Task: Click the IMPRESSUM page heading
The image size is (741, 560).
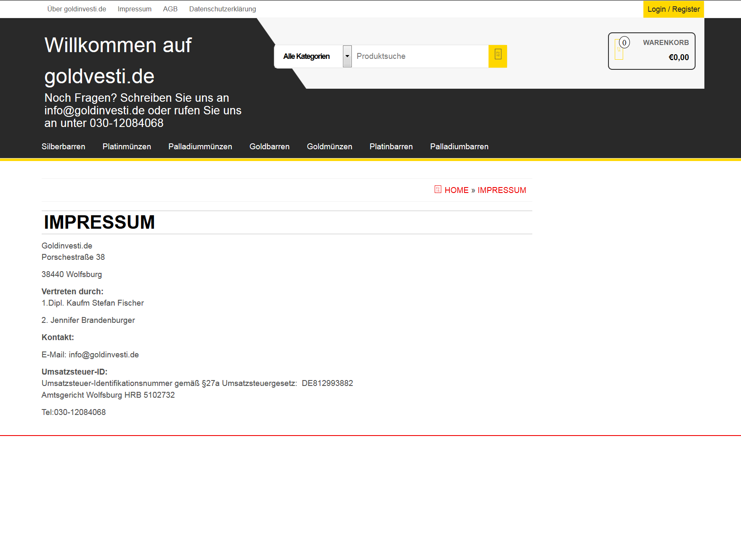Action: [99, 222]
